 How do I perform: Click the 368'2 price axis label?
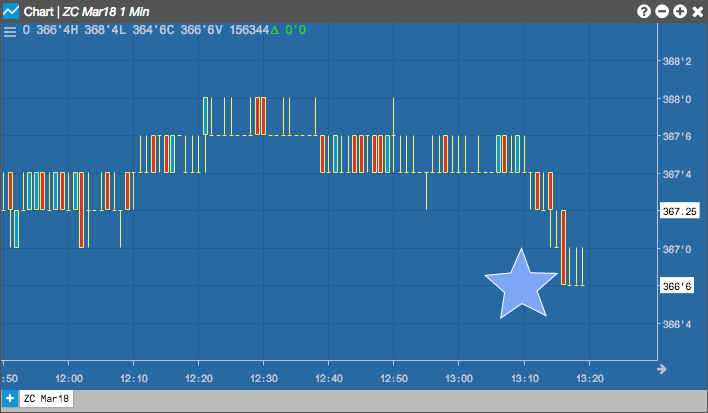[676, 61]
